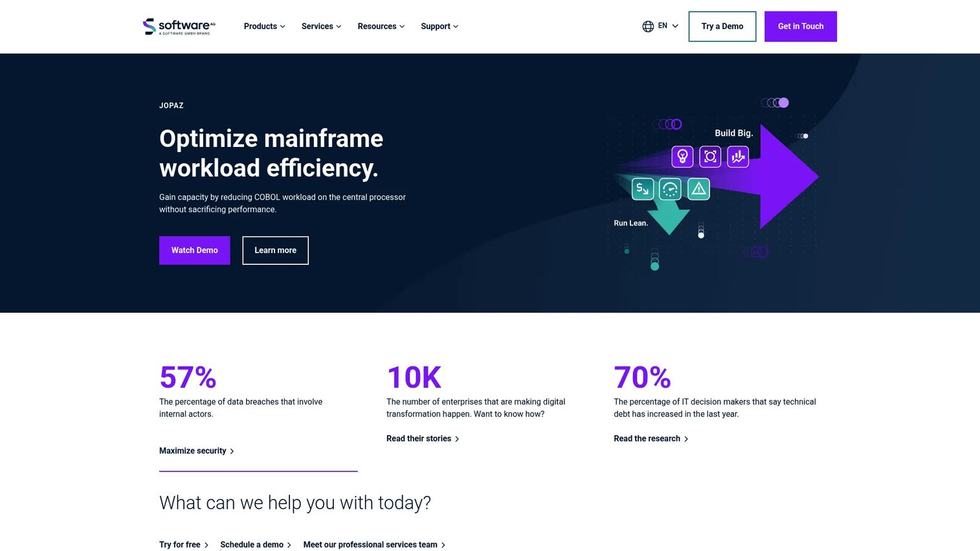Viewport: 980px width, 551px height.
Task: Click the teal S-arrow icon tile
Action: point(643,189)
